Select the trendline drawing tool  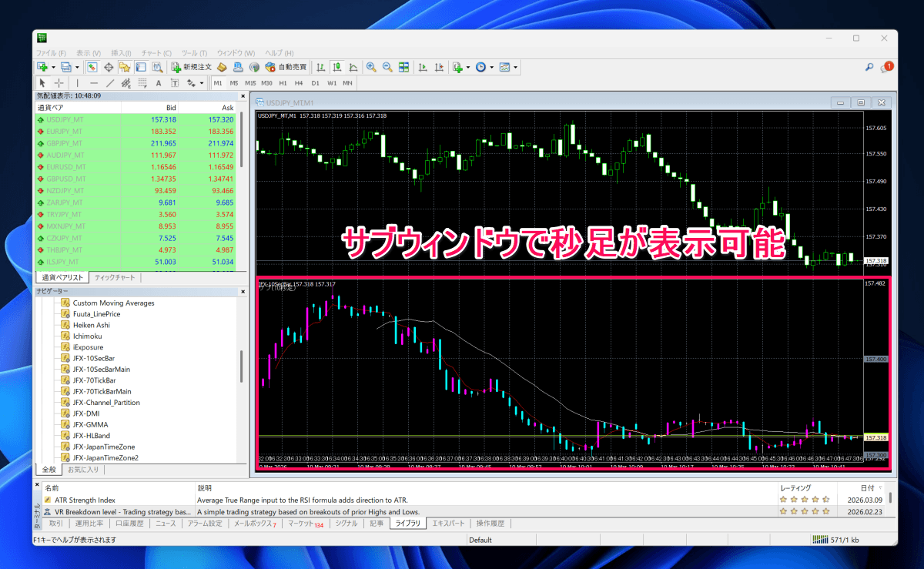pyautogui.click(x=110, y=83)
